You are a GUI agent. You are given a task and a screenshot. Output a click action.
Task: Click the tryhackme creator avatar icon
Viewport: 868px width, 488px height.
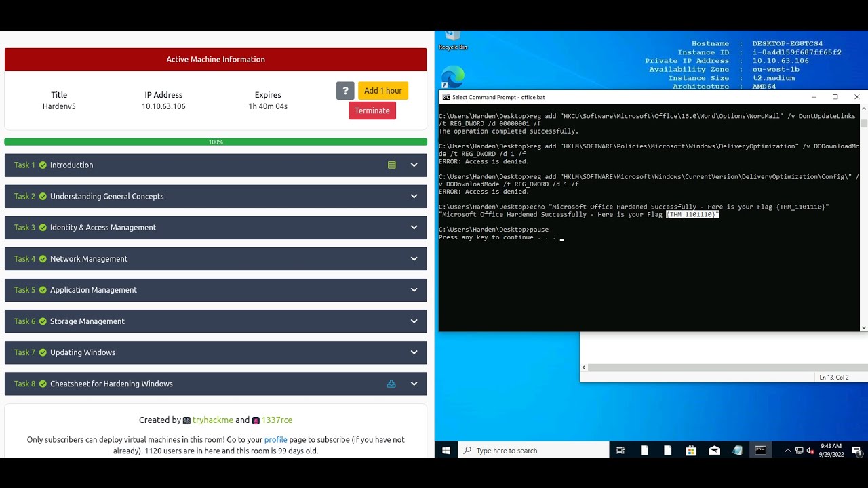tap(186, 420)
